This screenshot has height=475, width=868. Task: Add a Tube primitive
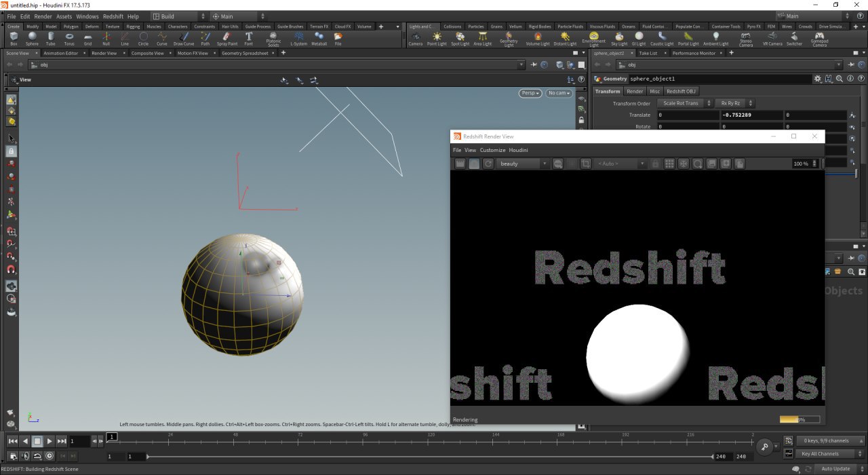51,38
